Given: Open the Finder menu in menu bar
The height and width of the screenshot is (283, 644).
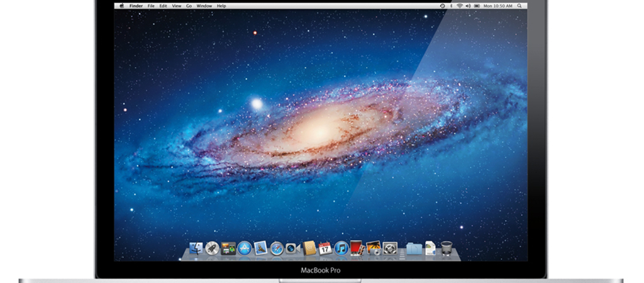Looking at the screenshot, I should pyautogui.click(x=136, y=6).
